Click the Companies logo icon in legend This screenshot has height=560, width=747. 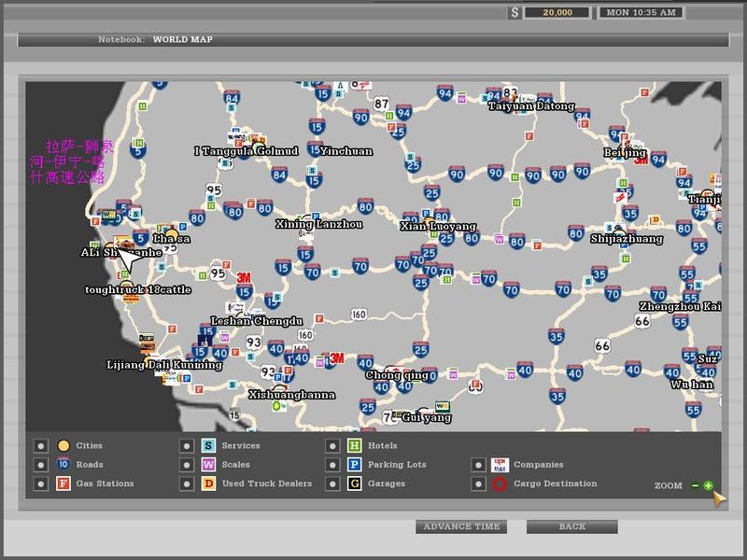[x=500, y=464]
